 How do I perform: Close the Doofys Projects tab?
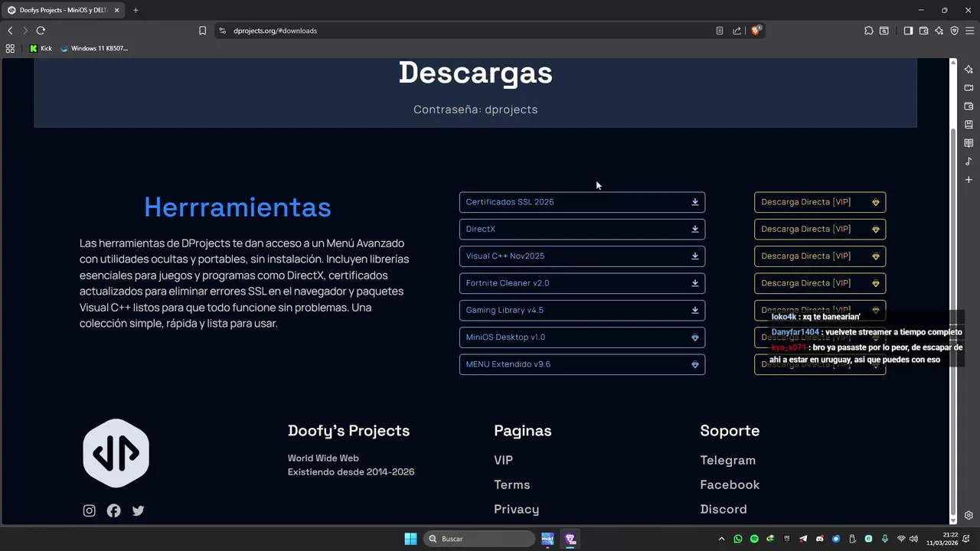click(116, 10)
